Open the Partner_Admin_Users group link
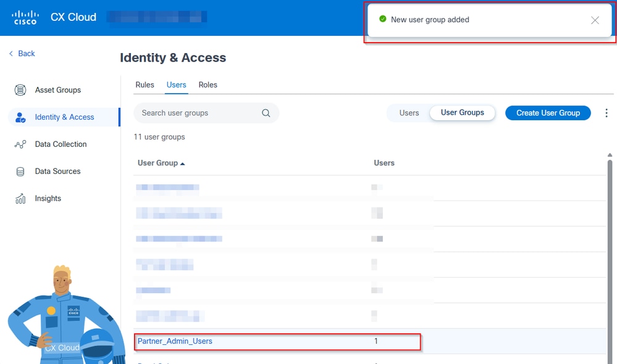Viewport: 617px width, 364px height. [175, 341]
